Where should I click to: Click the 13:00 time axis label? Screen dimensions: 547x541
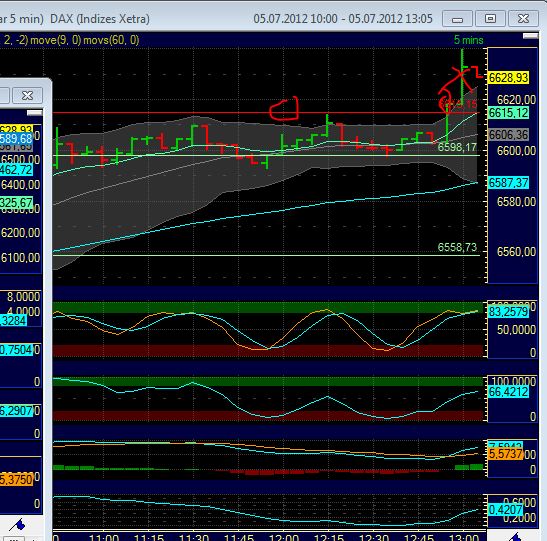tap(464, 537)
